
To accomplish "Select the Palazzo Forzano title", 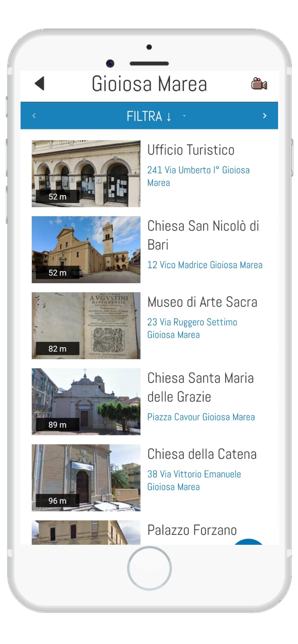I will 192,530.
